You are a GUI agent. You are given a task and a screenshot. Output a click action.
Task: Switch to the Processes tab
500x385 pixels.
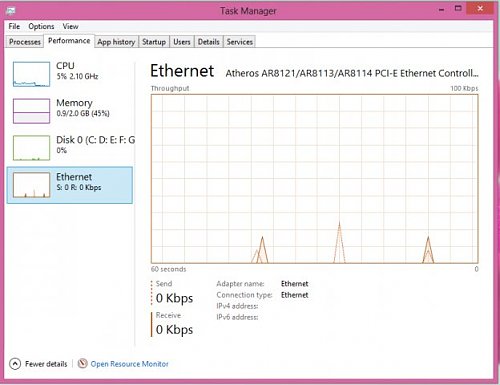25,42
